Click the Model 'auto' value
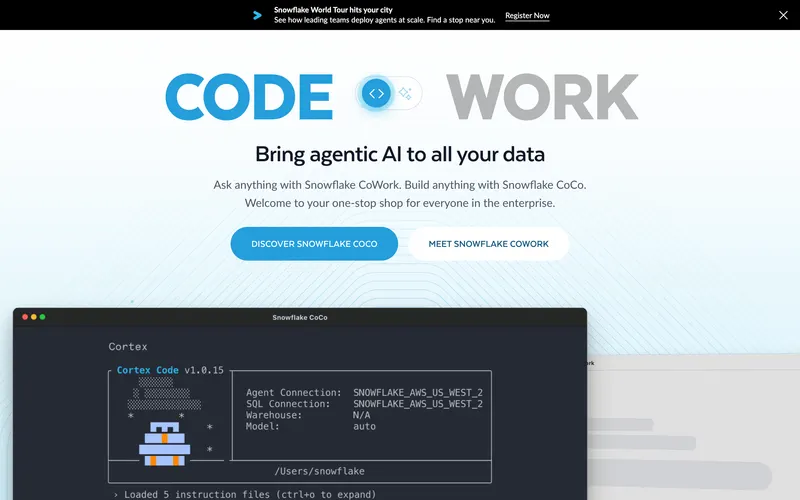The width and height of the screenshot is (800, 500). [364, 427]
